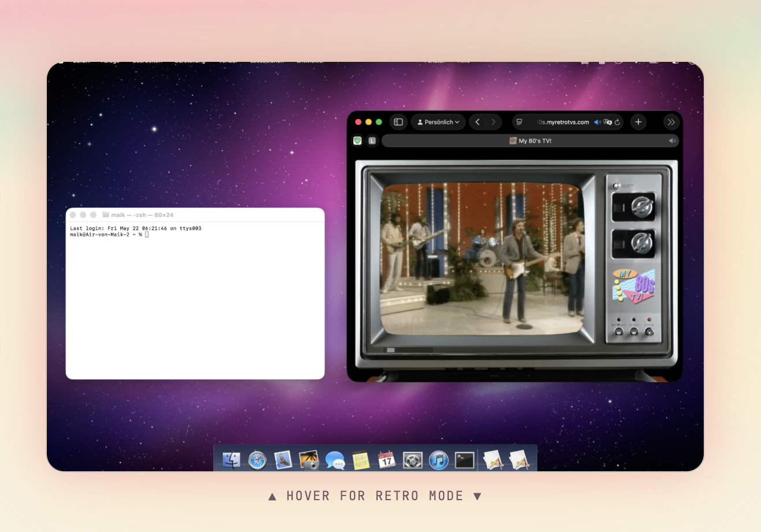Click the video playing on the TV screen

coord(482,258)
